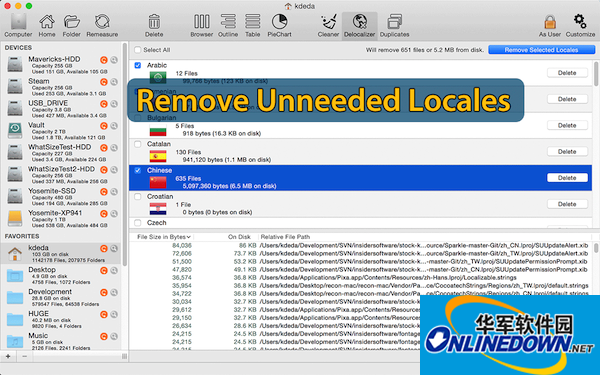Switch to PieChart view
The height and width of the screenshot is (375, 600).
(x=279, y=26)
